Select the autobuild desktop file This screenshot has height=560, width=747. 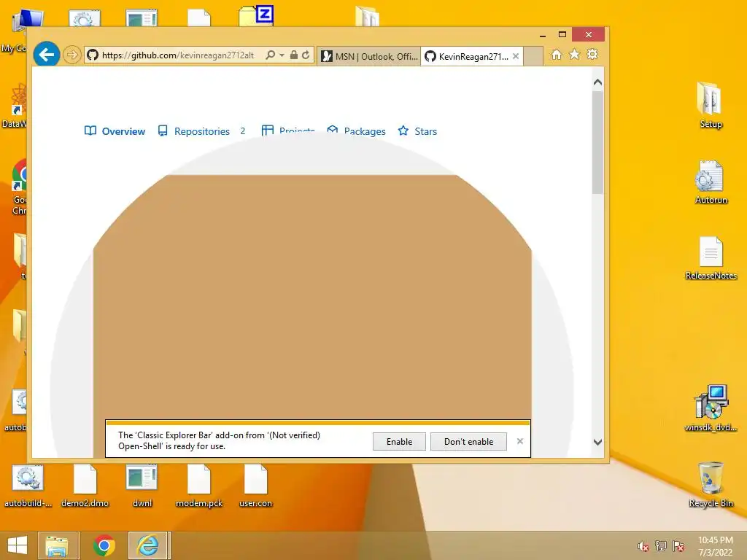click(28, 486)
